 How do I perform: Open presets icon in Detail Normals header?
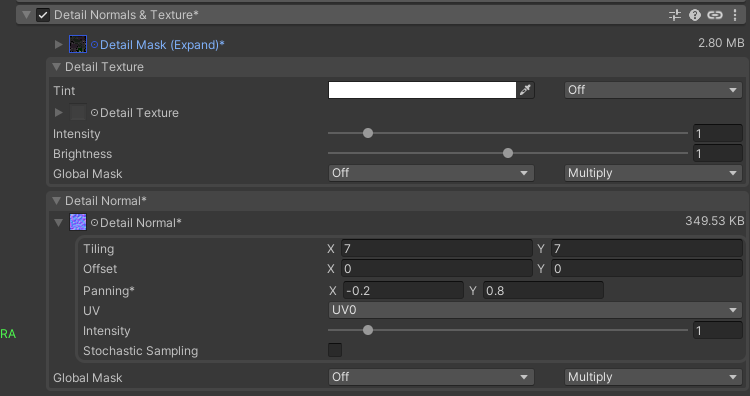[x=675, y=15]
